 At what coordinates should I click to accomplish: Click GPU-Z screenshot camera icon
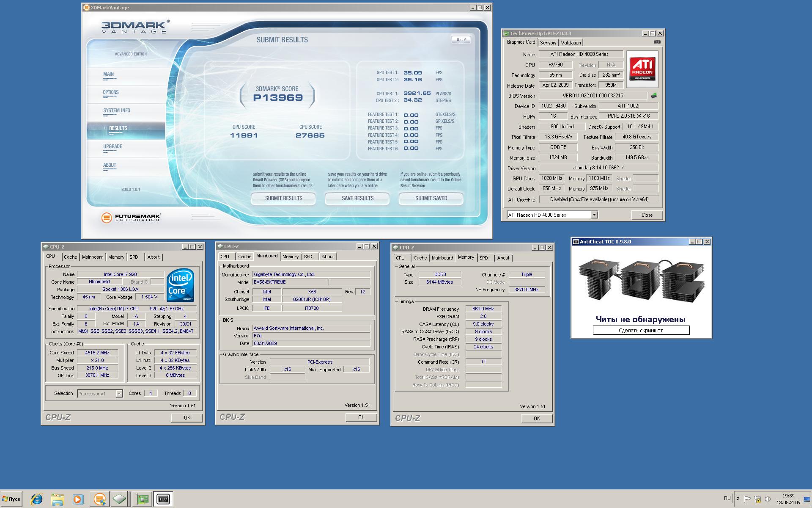click(657, 42)
